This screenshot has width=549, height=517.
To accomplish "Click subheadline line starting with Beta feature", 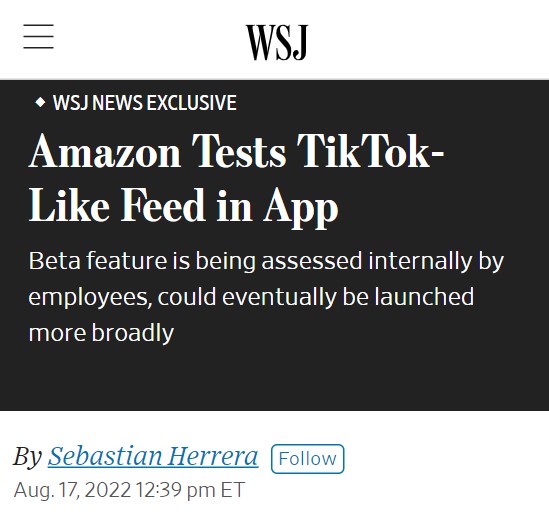I will coord(266,261).
